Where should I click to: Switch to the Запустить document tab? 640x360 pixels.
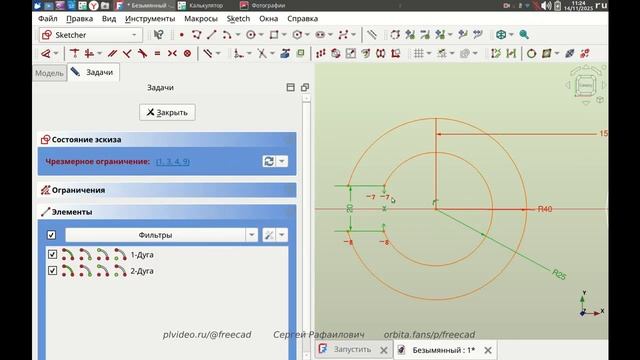tap(353, 350)
